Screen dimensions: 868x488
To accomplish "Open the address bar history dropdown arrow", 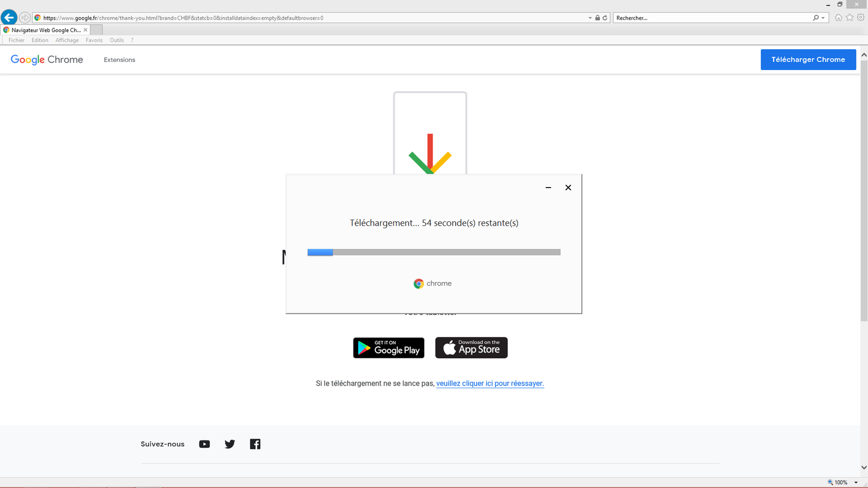I will coord(590,18).
